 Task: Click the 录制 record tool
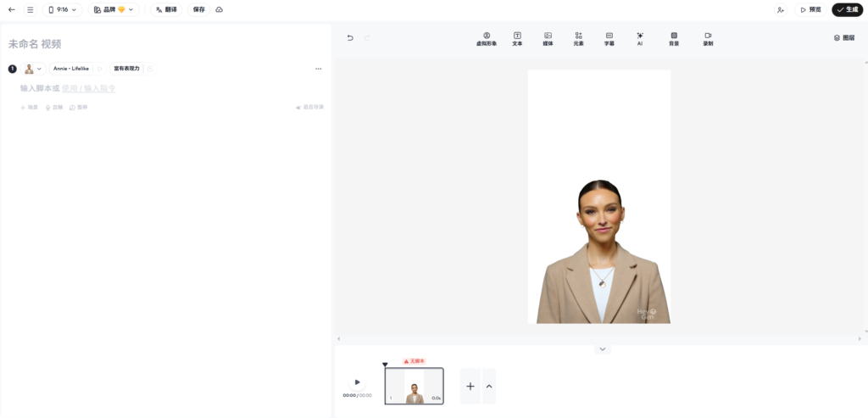pyautogui.click(x=708, y=38)
